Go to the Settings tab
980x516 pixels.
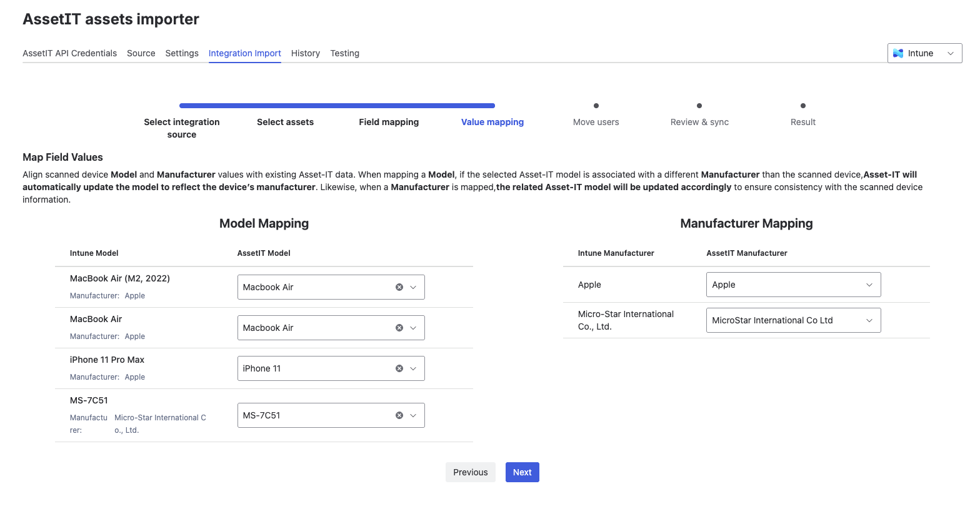(182, 53)
